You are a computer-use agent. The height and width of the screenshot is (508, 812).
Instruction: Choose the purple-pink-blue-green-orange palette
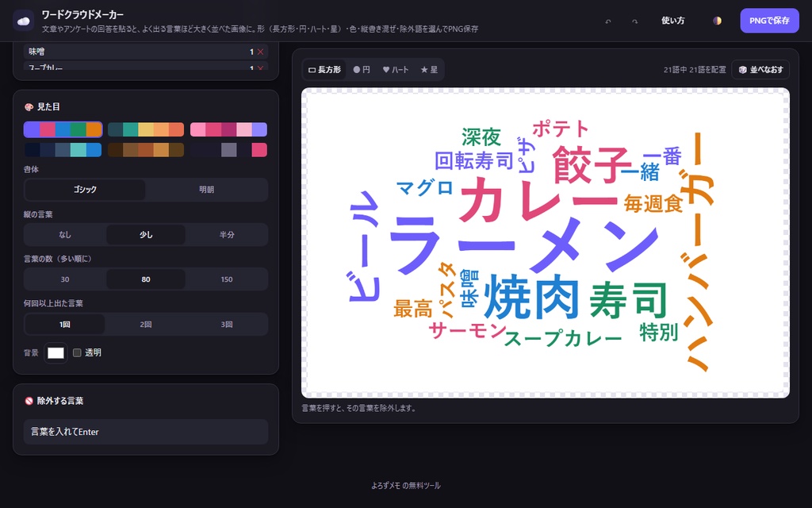(x=63, y=129)
